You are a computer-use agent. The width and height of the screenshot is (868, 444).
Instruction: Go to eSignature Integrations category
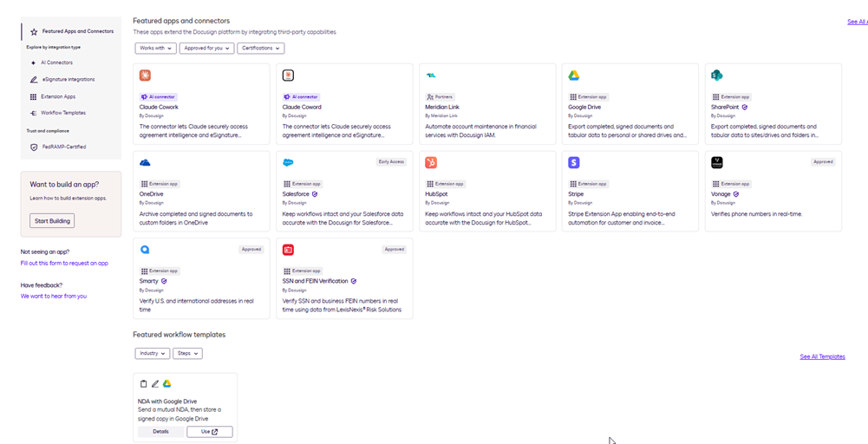(x=69, y=80)
